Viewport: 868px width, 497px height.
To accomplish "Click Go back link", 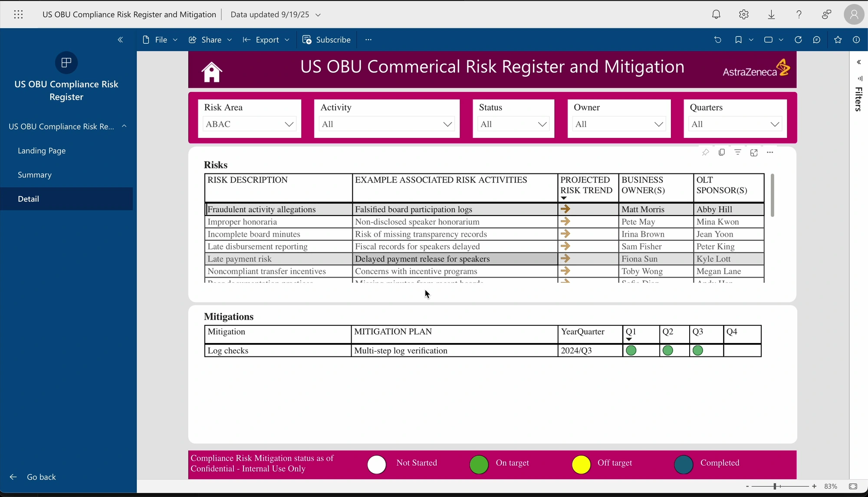I will point(33,477).
